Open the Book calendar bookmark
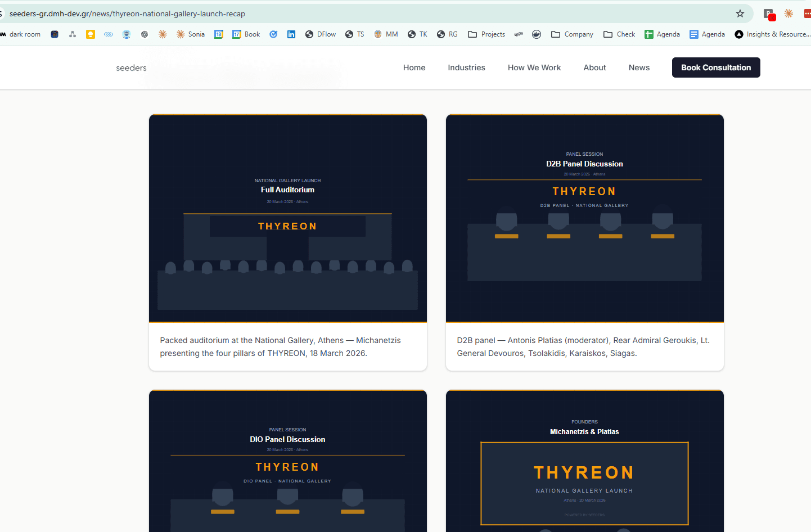 point(246,34)
